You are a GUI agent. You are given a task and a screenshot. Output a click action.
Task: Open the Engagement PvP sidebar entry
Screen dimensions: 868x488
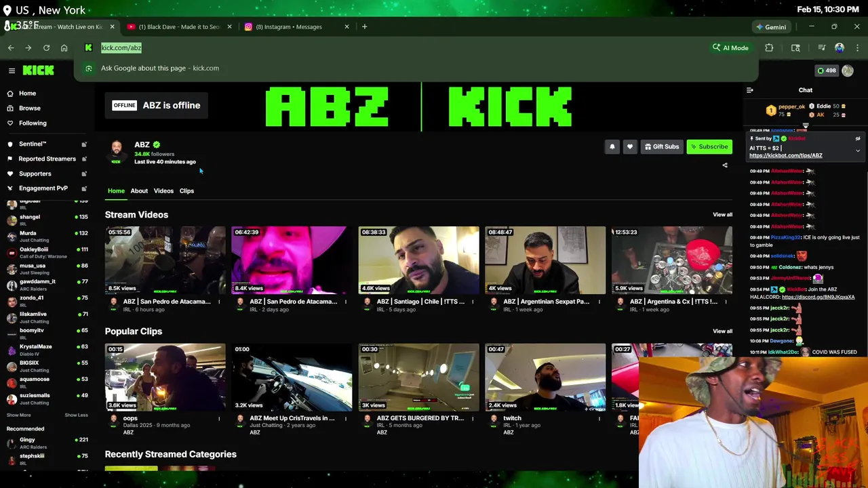click(43, 188)
